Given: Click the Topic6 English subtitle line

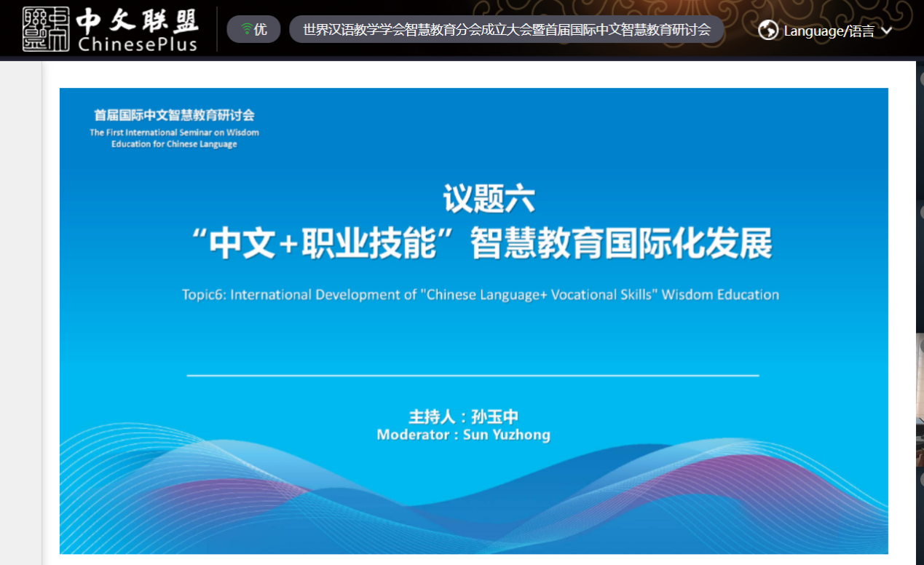Looking at the screenshot, I should click(481, 295).
